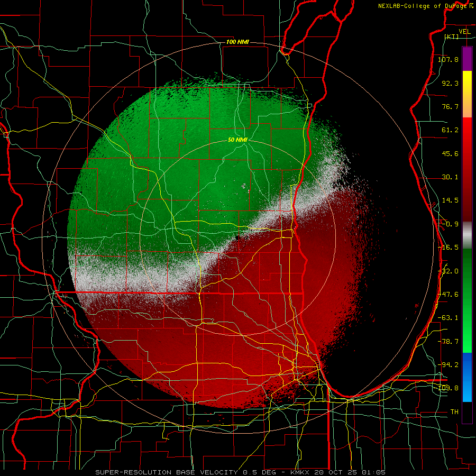Viewport: 476px width, 476px height.
Task: Click the [KT] units label
Action: point(452,36)
